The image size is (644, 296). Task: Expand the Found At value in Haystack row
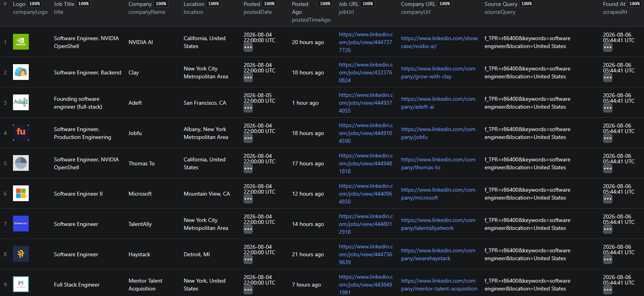click(608, 260)
